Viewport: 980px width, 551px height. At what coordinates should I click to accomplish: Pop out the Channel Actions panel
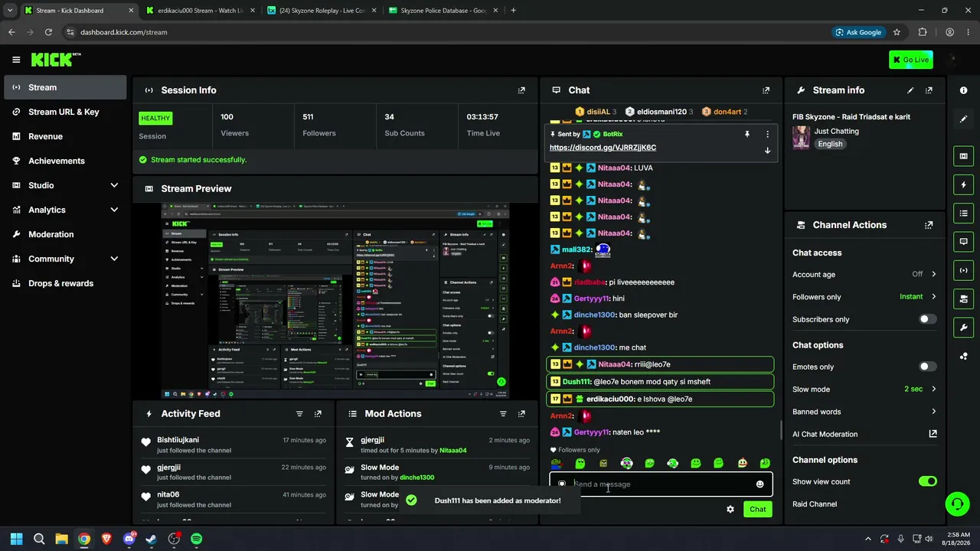tap(929, 225)
